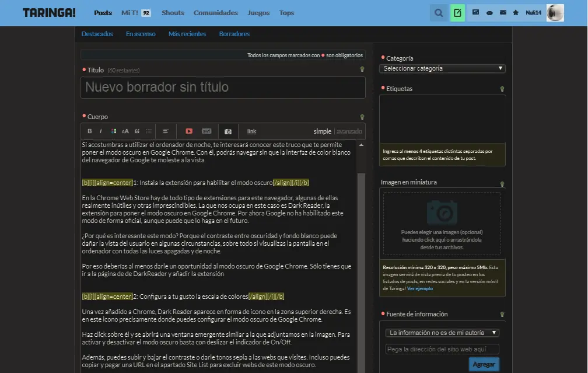The width and height of the screenshot is (588, 373).
Task: Switch to En ascenso tab
Action: (141, 34)
